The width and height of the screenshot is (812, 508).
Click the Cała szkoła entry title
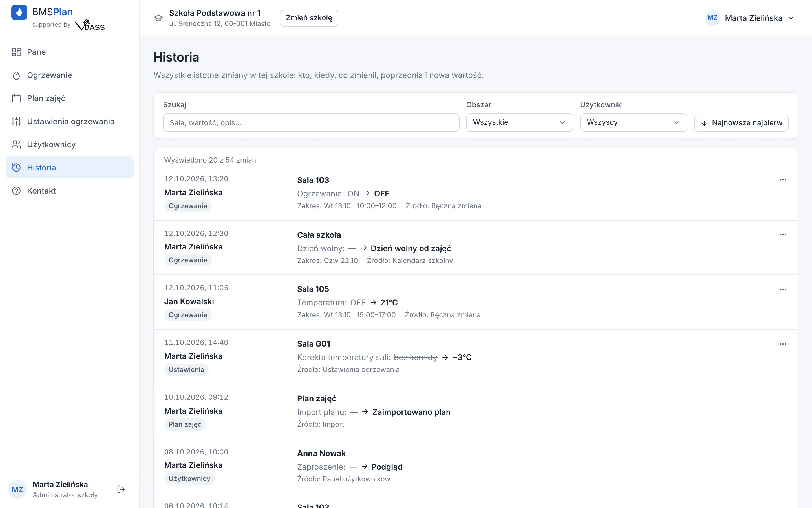(x=319, y=235)
